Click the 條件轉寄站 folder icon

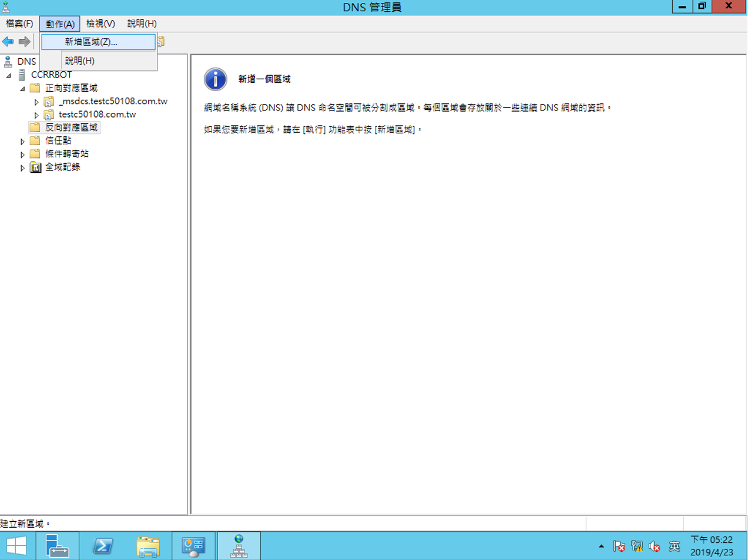point(35,154)
